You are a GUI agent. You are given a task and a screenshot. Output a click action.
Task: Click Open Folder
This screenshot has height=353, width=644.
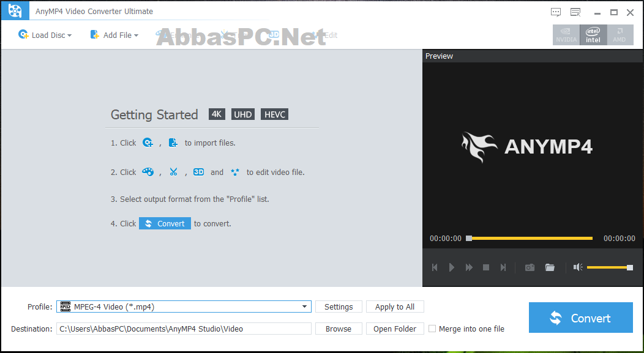coord(395,329)
